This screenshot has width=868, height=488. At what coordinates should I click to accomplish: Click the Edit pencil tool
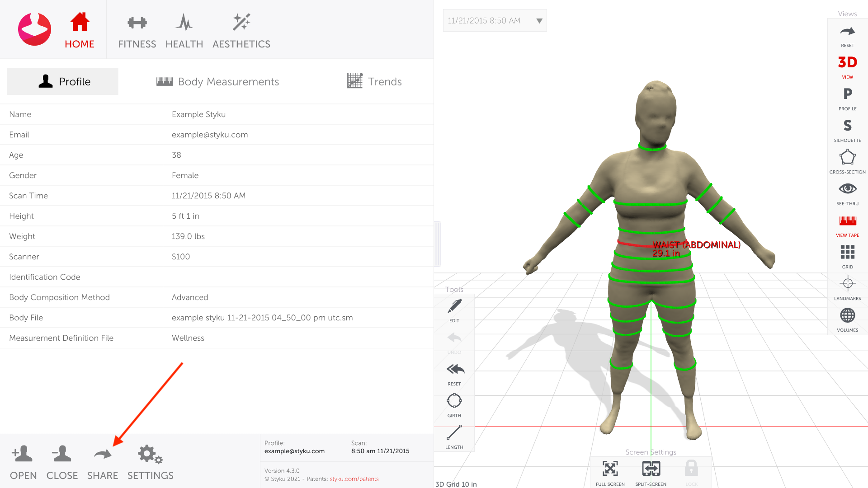(x=454, y=307)
